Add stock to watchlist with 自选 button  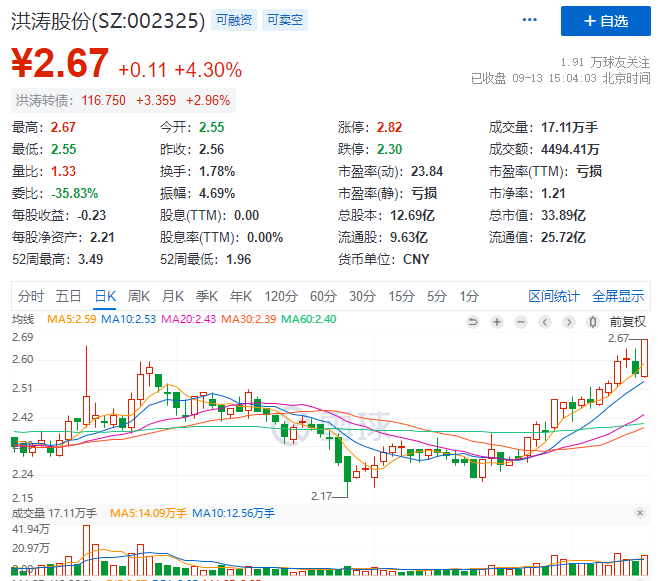point(606,21)
